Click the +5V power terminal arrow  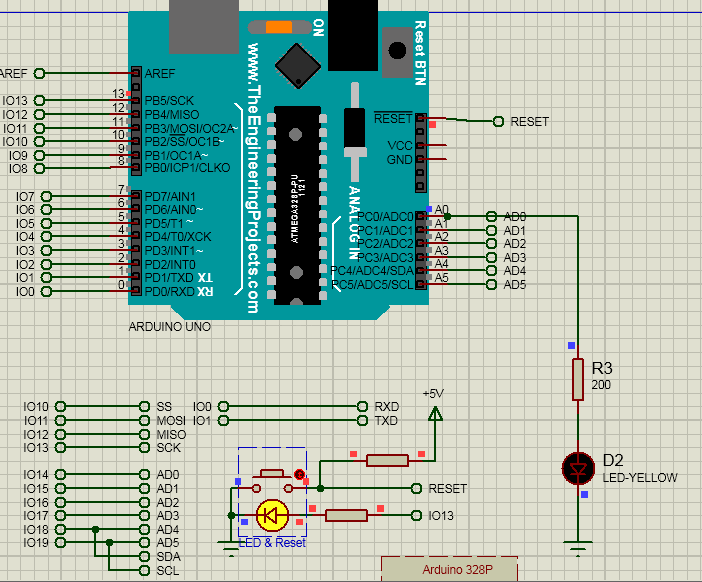click(435, 414)
